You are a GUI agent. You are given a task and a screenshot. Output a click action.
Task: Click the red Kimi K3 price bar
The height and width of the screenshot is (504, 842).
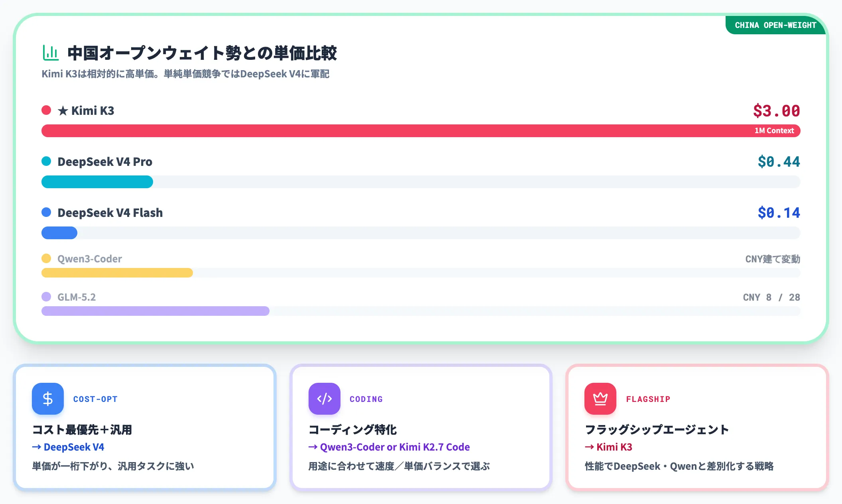pos(421,131)
